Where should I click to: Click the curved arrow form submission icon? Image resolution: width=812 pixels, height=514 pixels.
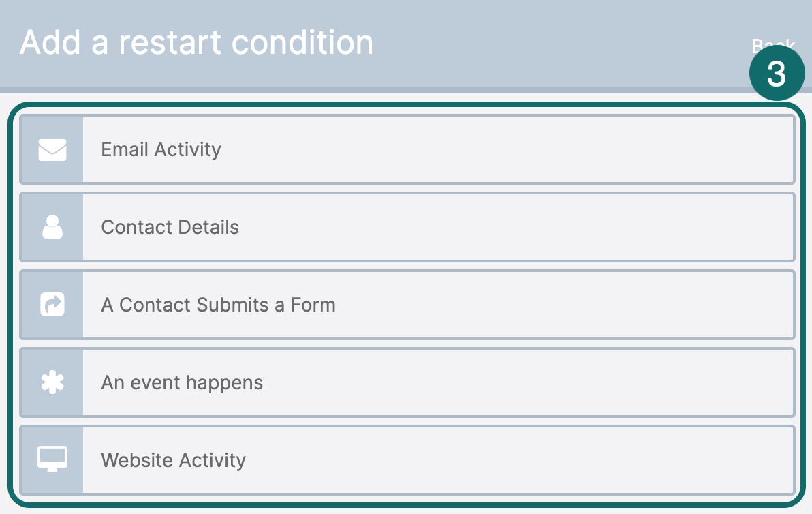click(x=52, y=305)
